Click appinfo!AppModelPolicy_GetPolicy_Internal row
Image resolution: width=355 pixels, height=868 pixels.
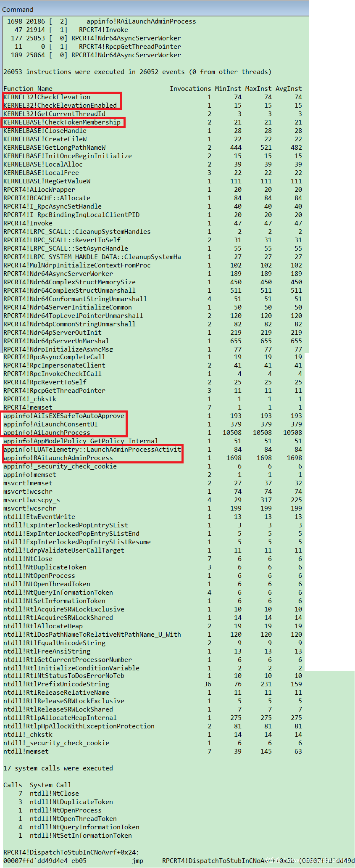coord(153,441)
